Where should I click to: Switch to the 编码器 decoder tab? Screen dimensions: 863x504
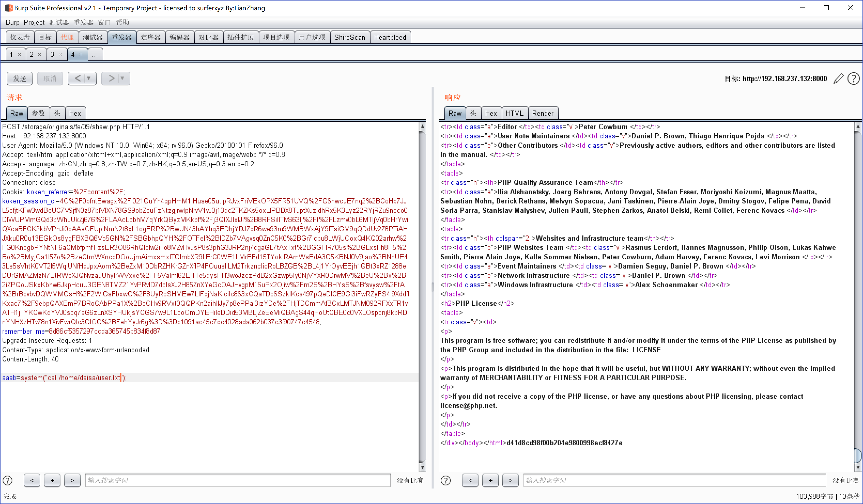click(180, 37)
